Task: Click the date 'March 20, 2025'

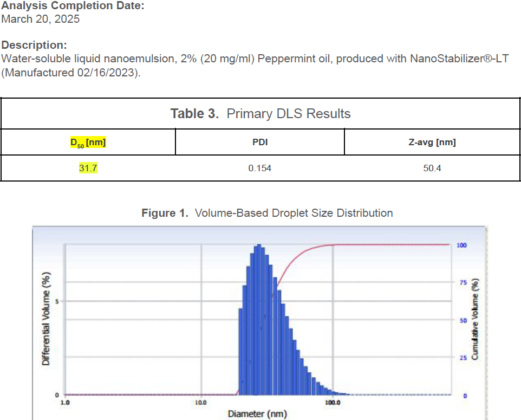Action: pos(40,19)
